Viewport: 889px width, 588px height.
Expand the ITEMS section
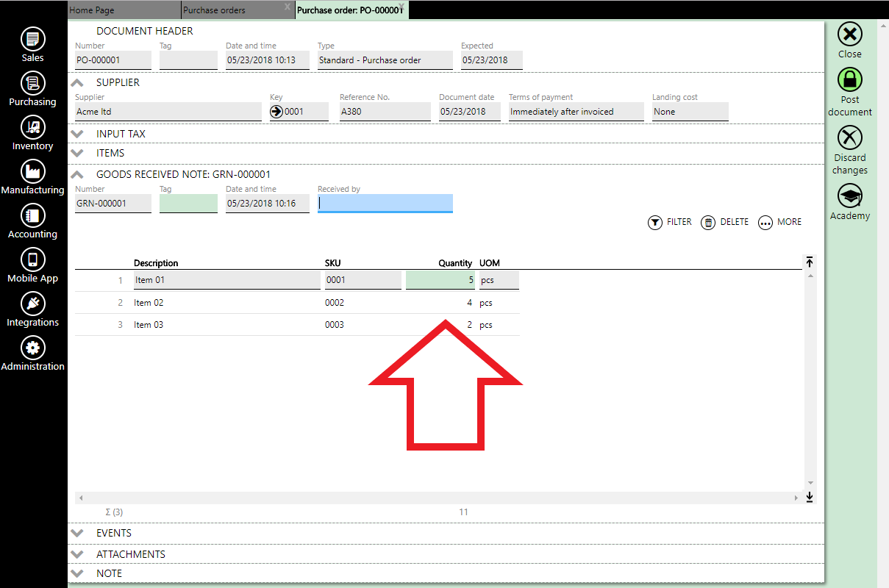pos(77,153)
